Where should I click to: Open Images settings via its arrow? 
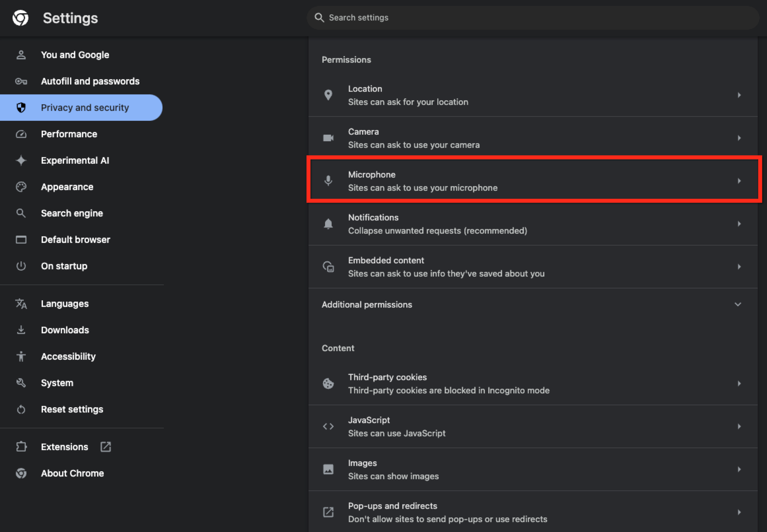coord(739,469)
